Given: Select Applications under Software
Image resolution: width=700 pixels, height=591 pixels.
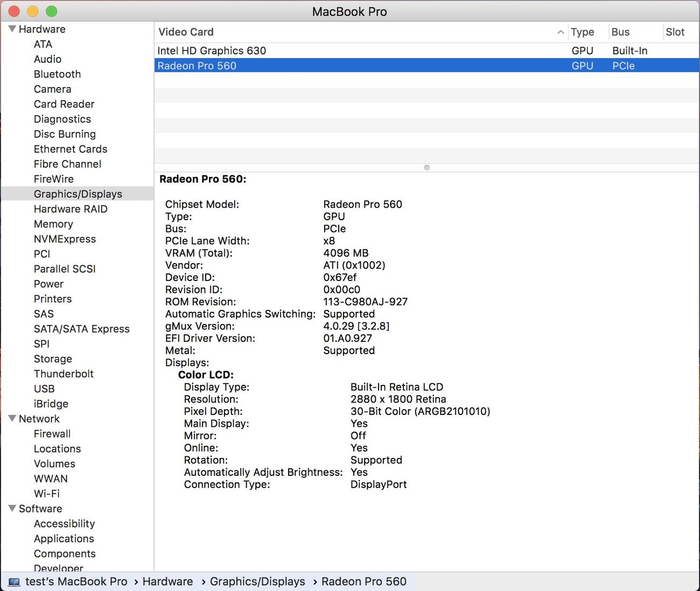Looking at the screenshot, I should [x=64, y=539].
